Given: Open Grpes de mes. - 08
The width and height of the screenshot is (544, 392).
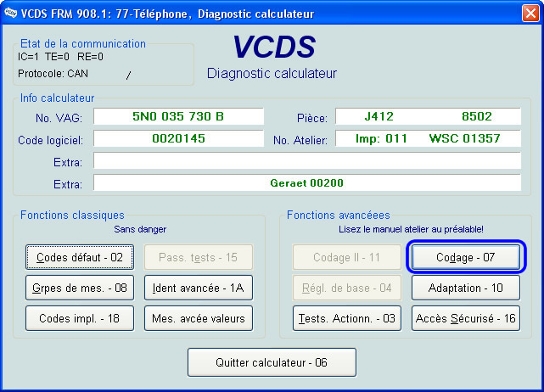Looking at the screenshot, I should pos(80,288).
